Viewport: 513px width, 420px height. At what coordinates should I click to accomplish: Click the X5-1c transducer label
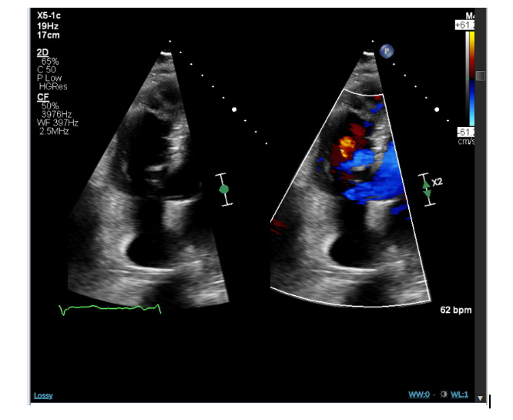pyautogui.click(x=49, y=15)
